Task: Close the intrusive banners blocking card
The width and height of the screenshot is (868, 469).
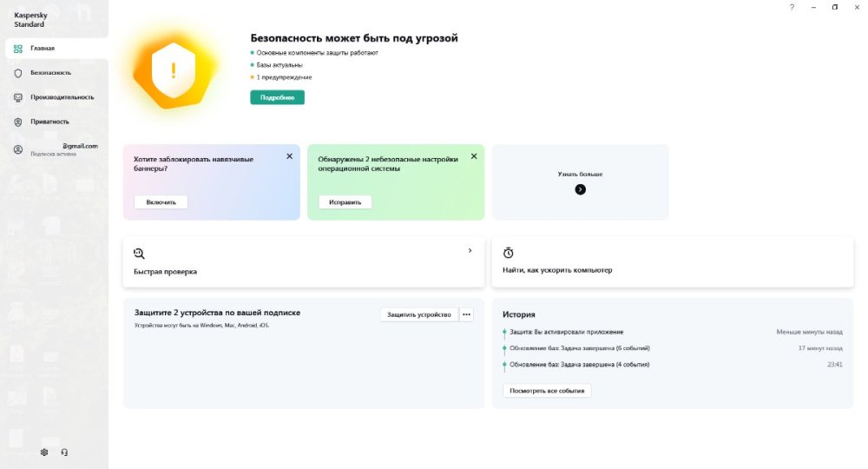Action: click(x=289, y=156)
